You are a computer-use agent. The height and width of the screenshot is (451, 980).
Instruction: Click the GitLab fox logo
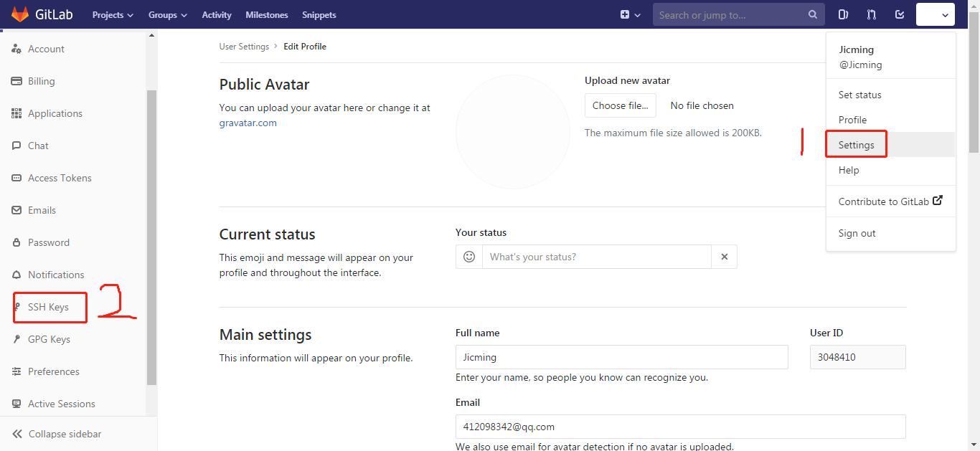[x=20, y=14]
